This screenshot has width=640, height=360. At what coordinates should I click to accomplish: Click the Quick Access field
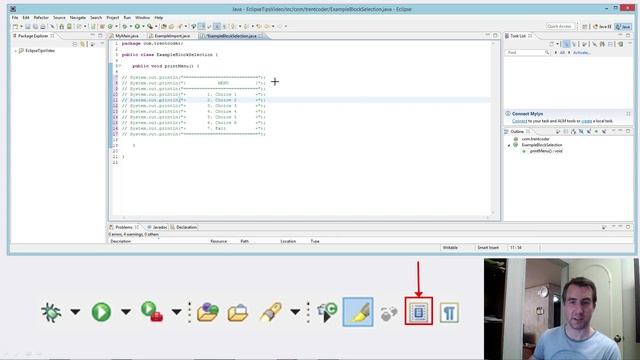560,27
